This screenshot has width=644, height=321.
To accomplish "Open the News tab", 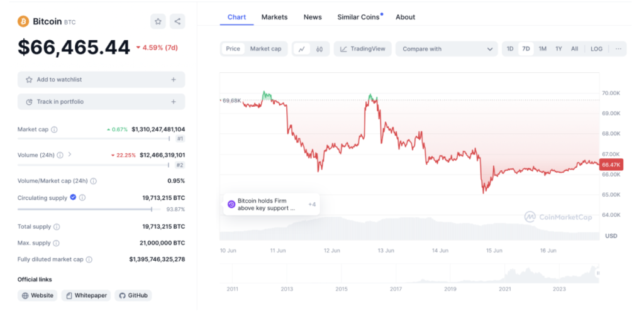I will [313, 17].
